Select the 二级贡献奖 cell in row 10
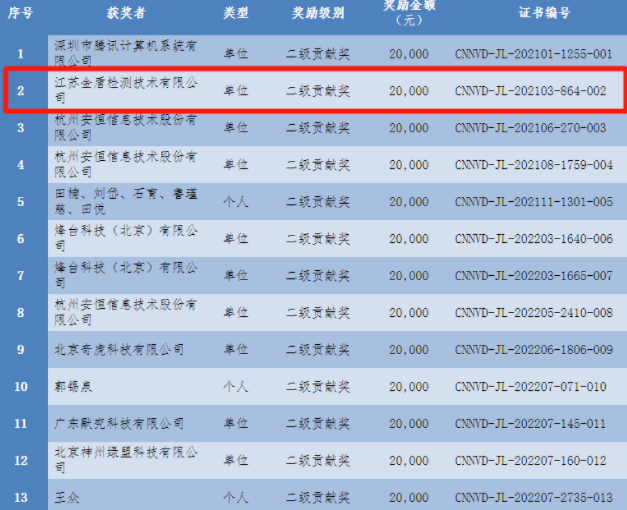 click(x=317, y=386)
